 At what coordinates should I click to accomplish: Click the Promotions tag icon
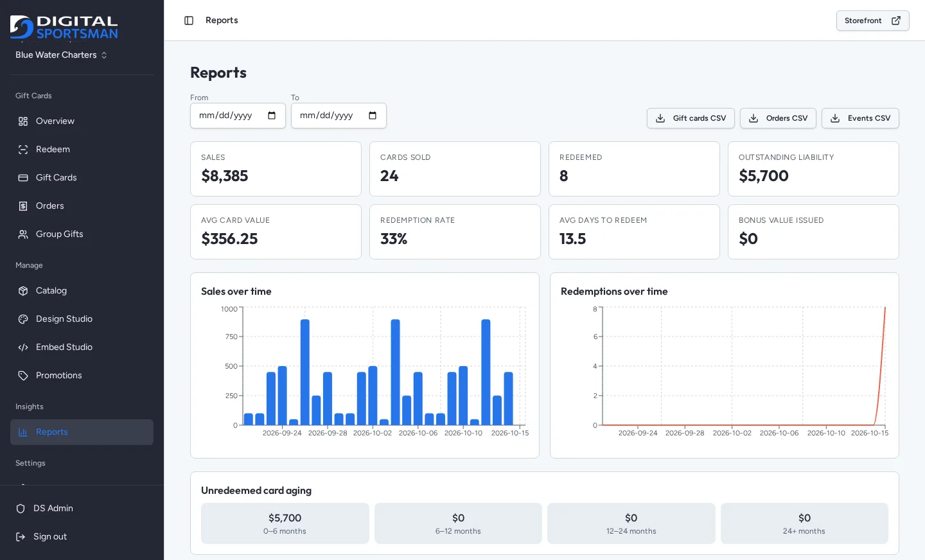pos(23,376)
